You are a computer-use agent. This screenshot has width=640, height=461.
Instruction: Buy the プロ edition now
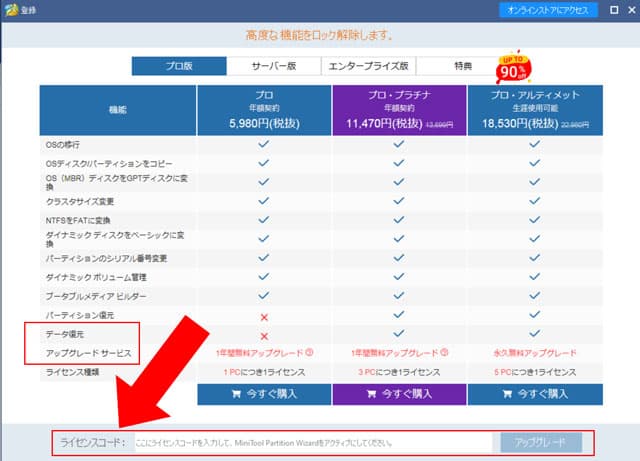click(264, 394)
